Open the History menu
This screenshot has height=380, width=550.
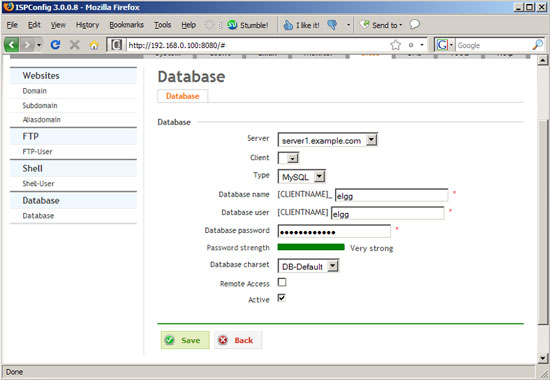pos(87,25)
